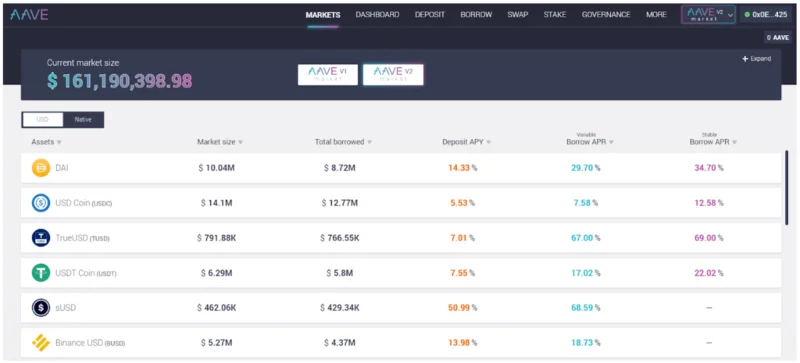The height and width of the screenshot is (363, 800).
Task: Open the USDT Coin row
Action: pyautogui.click(x=401, y=273)
